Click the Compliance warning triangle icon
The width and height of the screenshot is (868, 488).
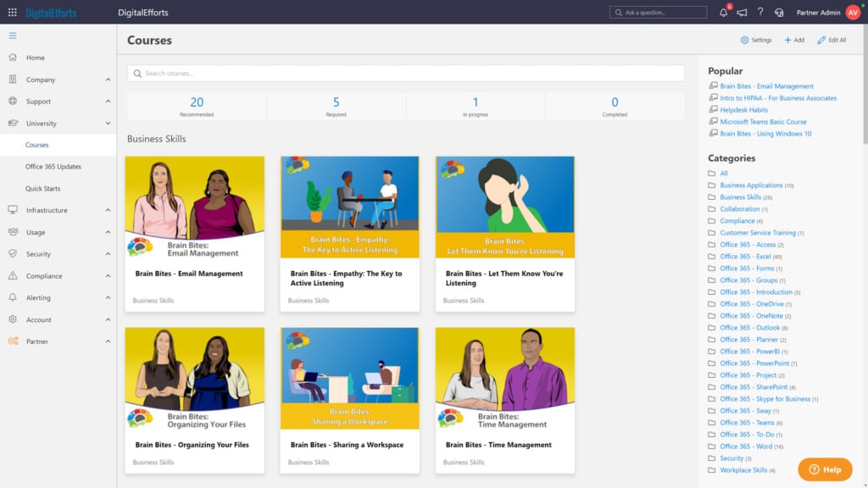pyautogui.click(x=13, y=275)
